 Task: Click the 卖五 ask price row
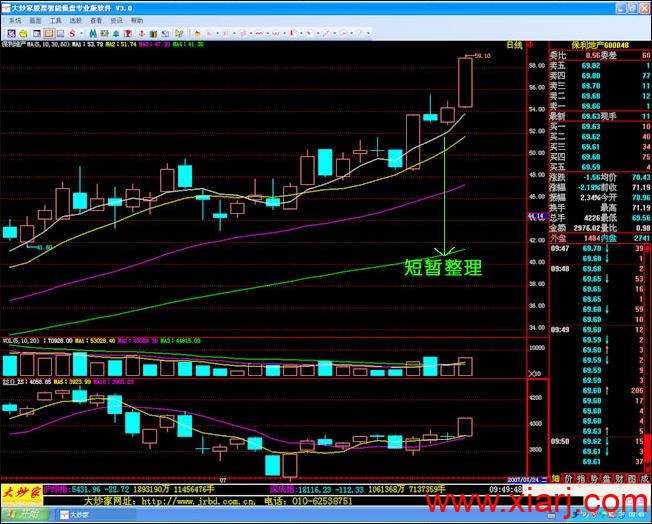click(x=600, y=65)
